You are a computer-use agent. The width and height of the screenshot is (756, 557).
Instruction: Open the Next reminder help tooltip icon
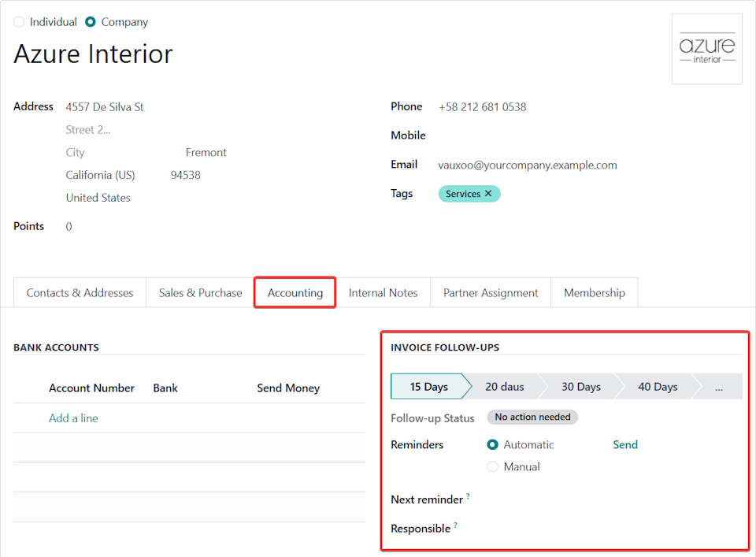tap(468, 496)
